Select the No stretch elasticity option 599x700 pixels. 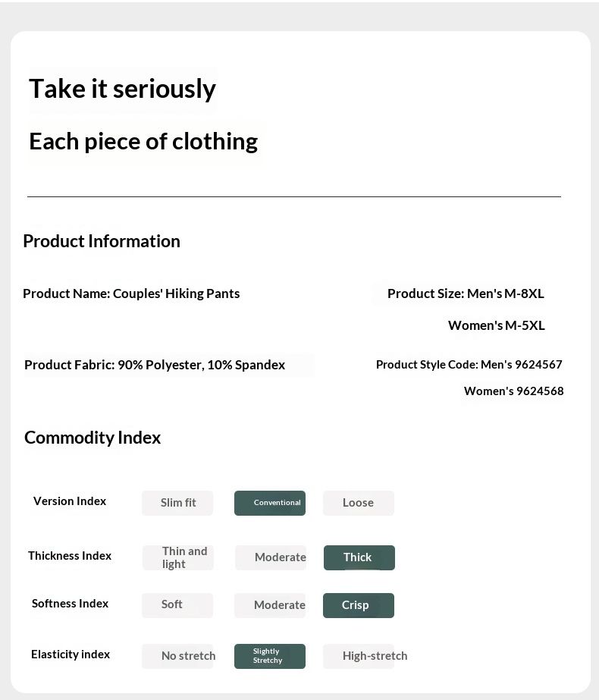coord(178,656)
